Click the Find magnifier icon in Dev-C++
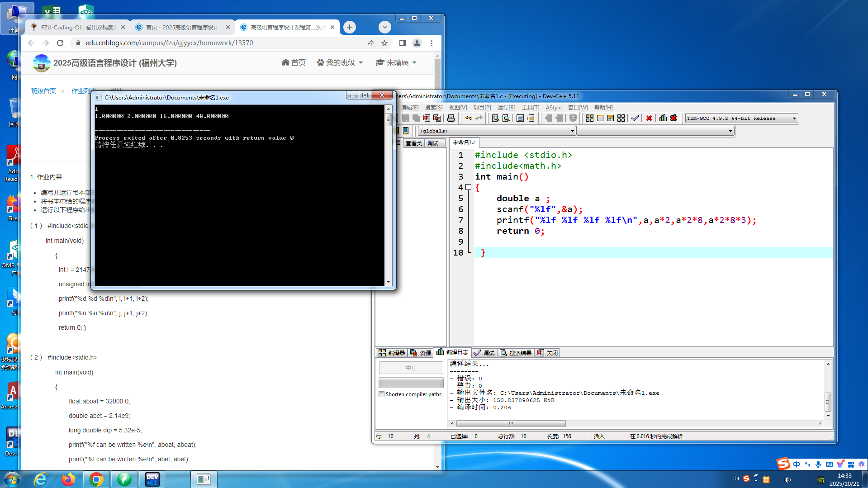868x488 pixels. (496, 118)
